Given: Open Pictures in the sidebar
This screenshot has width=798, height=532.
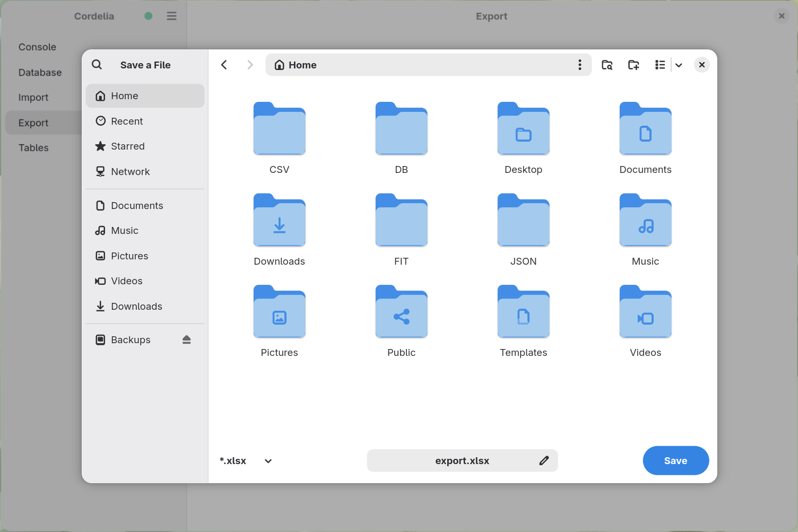Looking at the screenshot, I should coord(145,256).
